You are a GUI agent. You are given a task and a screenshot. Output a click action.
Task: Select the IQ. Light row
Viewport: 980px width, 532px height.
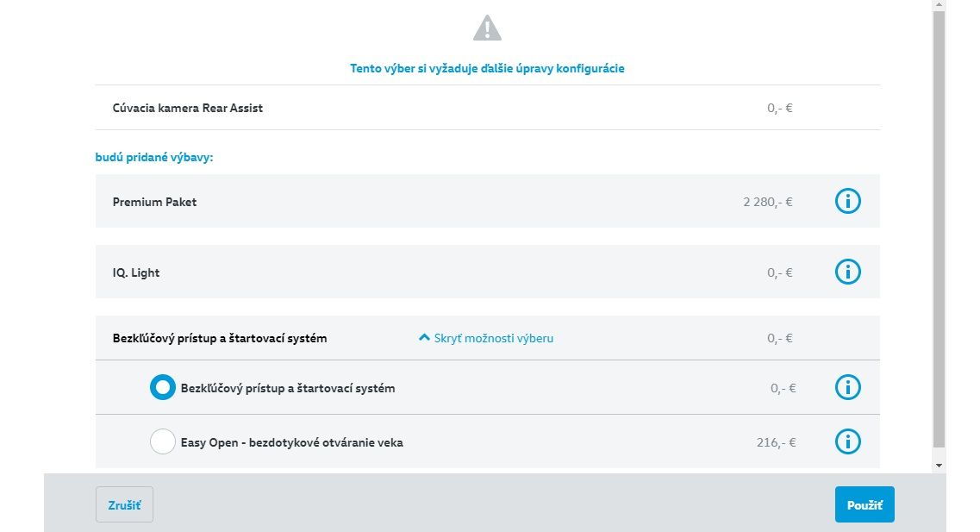(x=488, y=272)
